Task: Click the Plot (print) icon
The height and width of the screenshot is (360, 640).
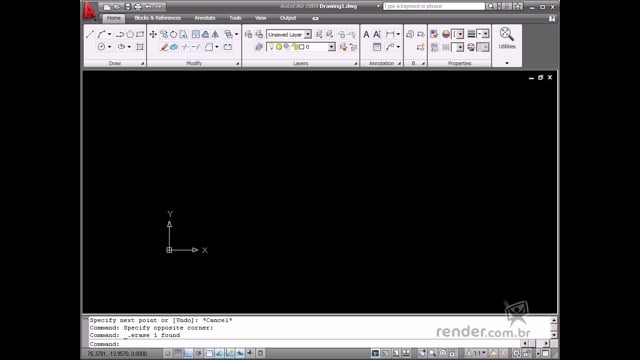Action: [x=138, y=7]
